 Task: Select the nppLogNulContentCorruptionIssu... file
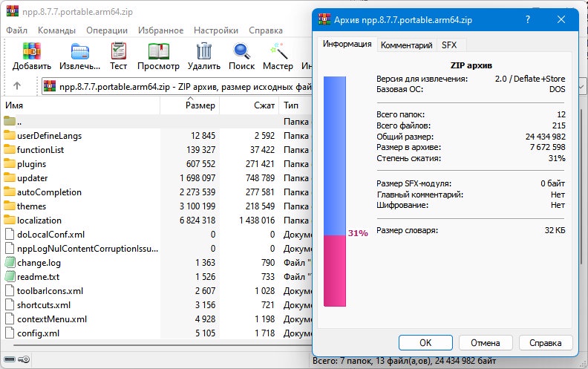point(88,249)
